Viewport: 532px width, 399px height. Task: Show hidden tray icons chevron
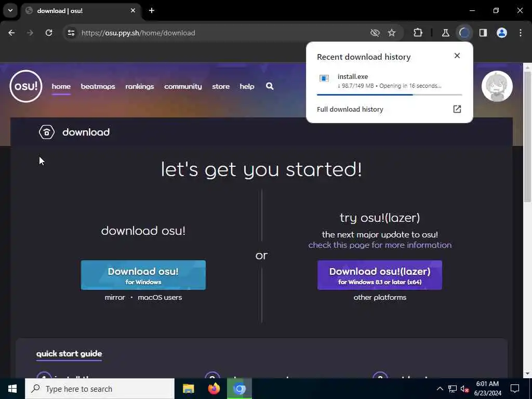[x=440, y=389]
